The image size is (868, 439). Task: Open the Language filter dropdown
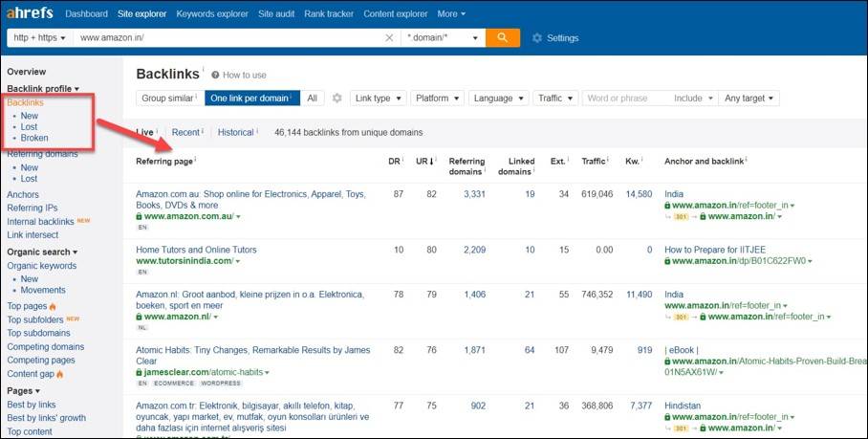(x=498, y=98)
